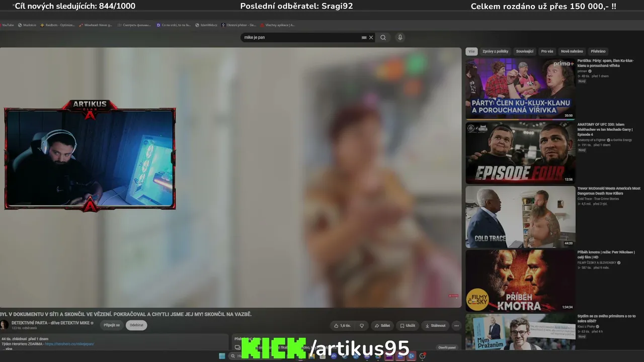The image size is (644, 362).
Task: Open the Sdílet share dialog
Action: (382, 325)
